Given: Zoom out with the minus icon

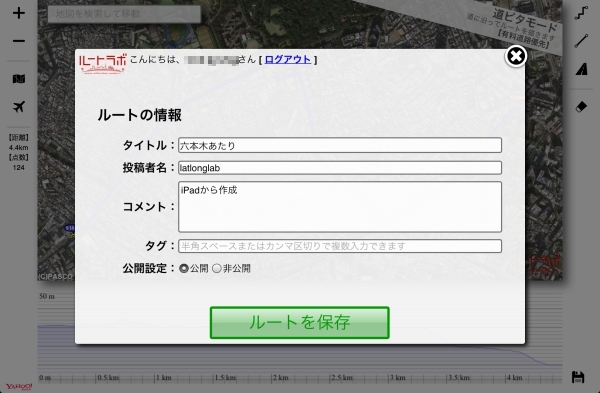Looking at the screenshot, I should (x=19, y=41).
